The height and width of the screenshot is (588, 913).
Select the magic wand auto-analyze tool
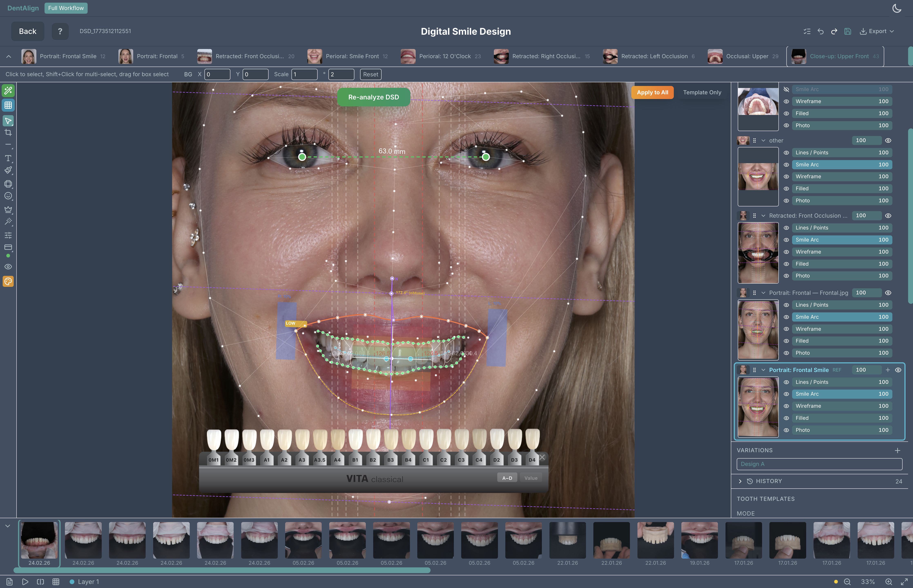(x=8, y=90)
